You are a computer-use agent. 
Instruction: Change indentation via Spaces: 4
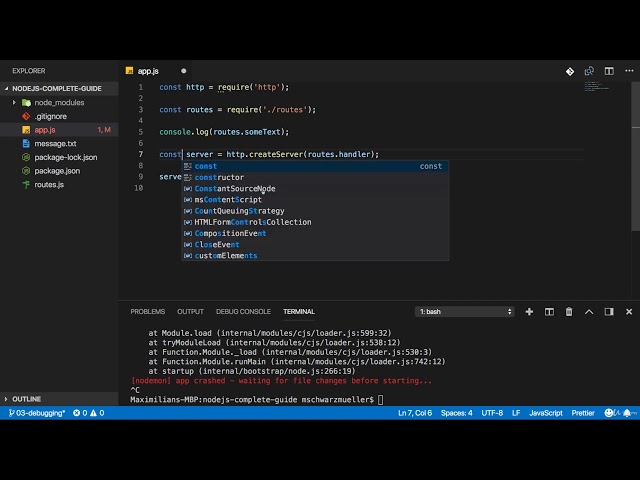456,413
